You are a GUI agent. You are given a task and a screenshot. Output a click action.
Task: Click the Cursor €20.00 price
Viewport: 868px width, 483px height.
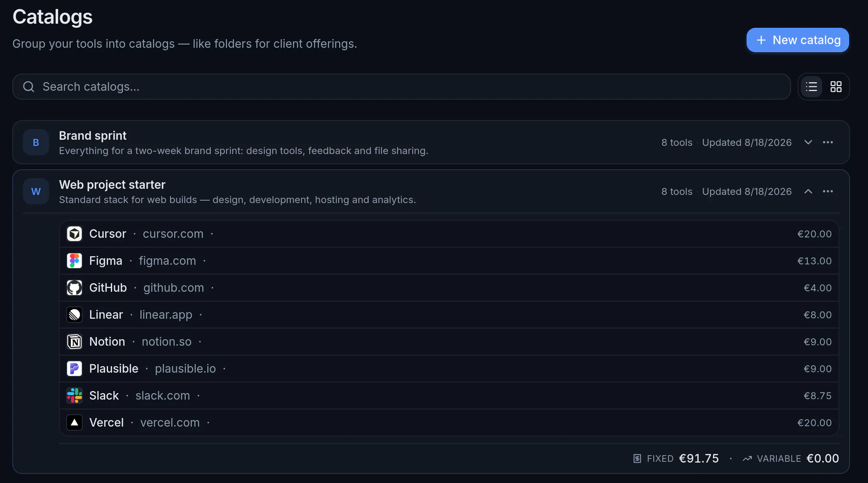pyautogui.click(x=814, y=234)
